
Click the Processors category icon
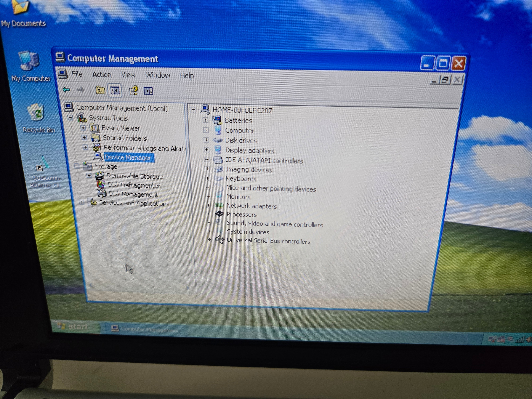pyautogui.click(x=219, y=214)
